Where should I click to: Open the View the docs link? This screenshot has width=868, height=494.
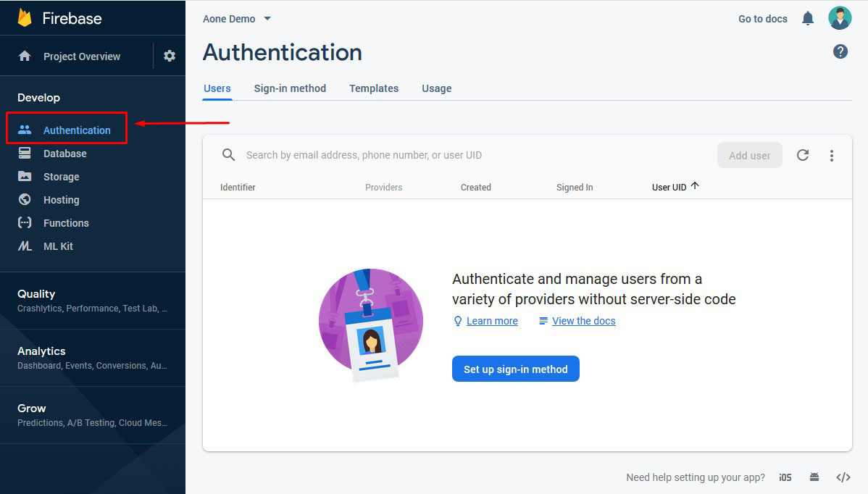(583, 321)
